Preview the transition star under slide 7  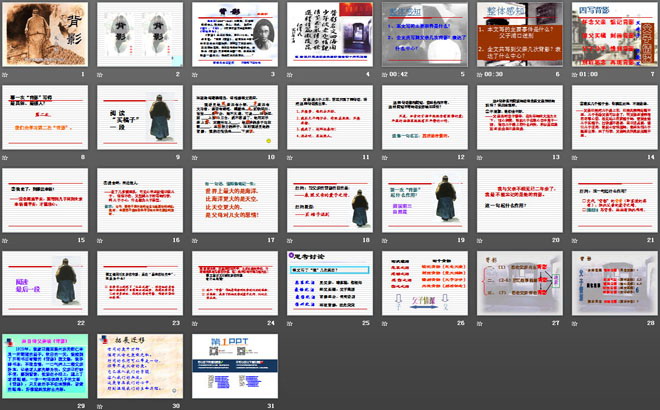(x=572, y=74)
